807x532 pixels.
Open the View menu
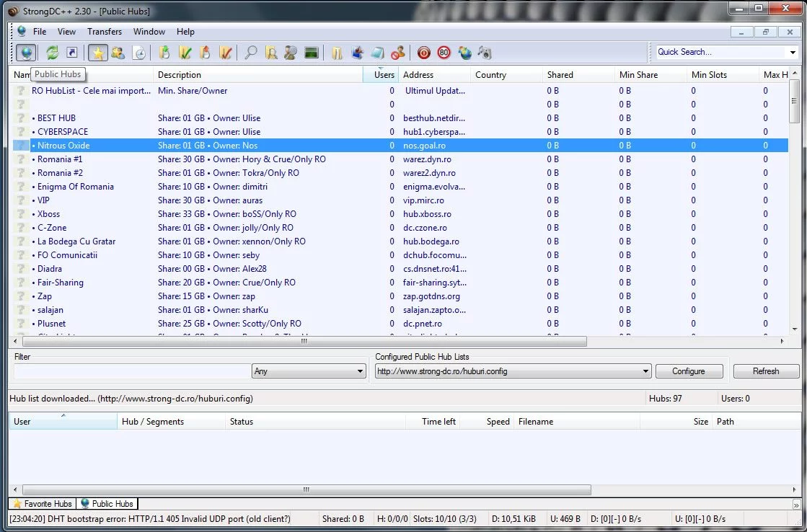point(66,32)
